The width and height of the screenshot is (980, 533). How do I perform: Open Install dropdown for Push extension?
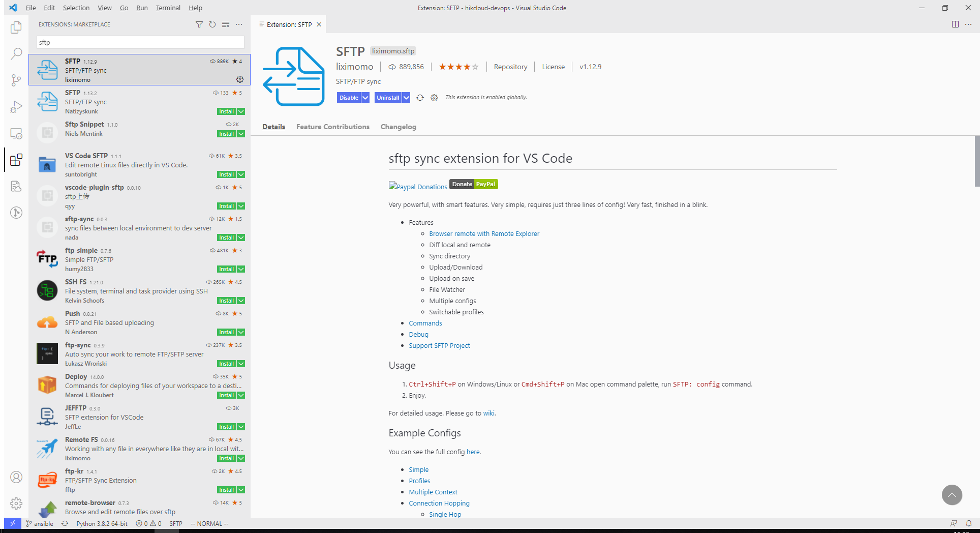pos(241,332)
